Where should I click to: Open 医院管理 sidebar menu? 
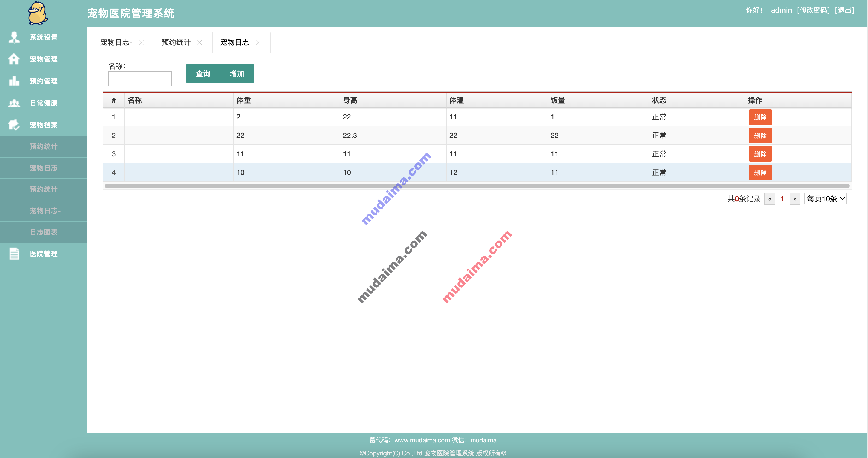coord(44,254)
